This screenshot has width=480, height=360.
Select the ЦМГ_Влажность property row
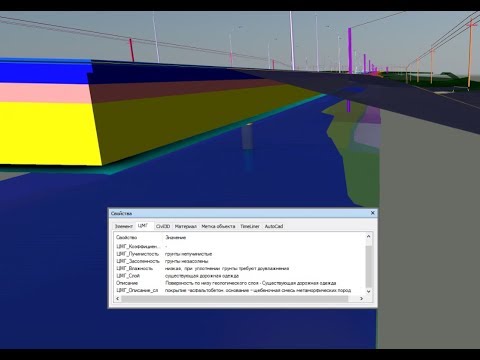(240, 268)
